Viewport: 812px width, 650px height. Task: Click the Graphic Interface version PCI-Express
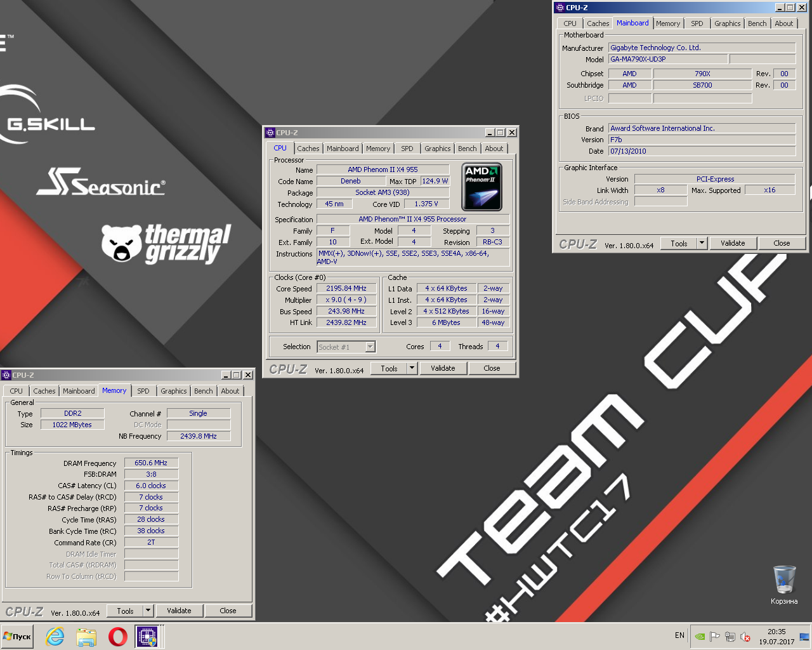[715, 179]
